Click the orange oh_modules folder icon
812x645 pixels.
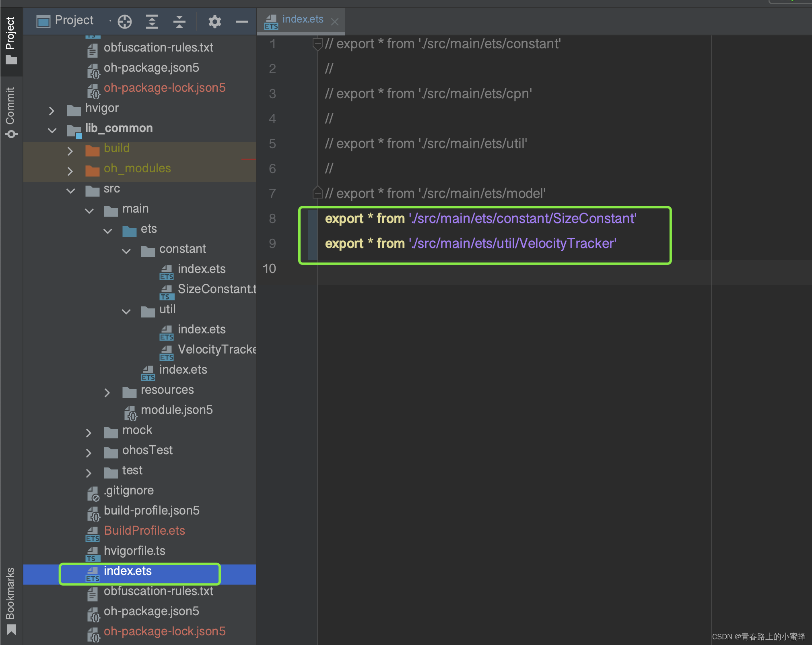pyautogui.click(x=93, y=171)
